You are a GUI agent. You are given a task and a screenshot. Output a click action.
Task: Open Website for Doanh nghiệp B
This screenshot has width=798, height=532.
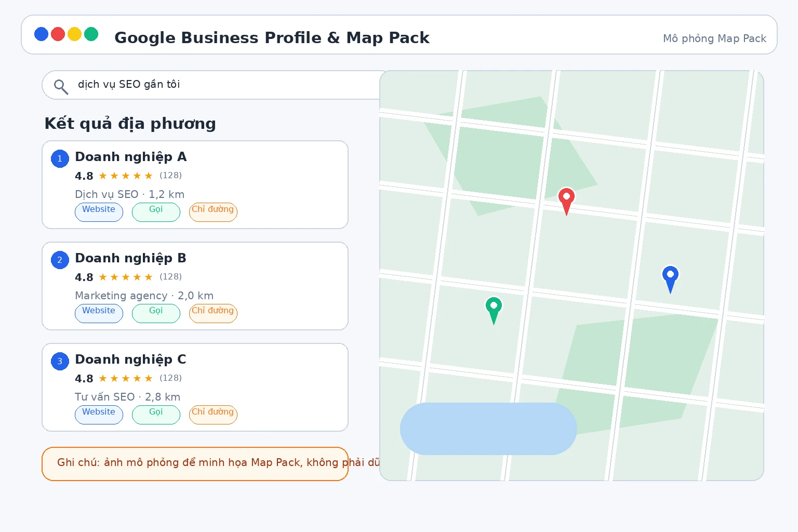(99, 313)
